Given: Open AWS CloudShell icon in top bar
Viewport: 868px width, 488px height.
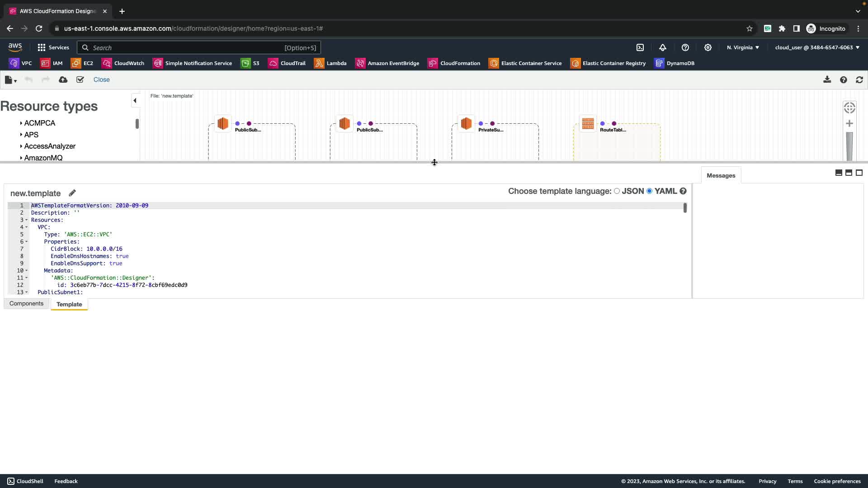Looking at the screenshot, I should coord(640,47).
